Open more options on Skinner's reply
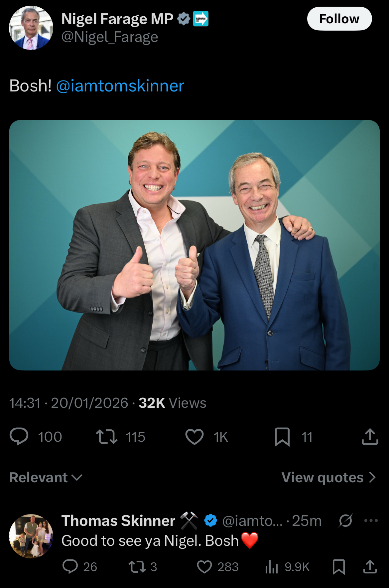 click(371, 520)
